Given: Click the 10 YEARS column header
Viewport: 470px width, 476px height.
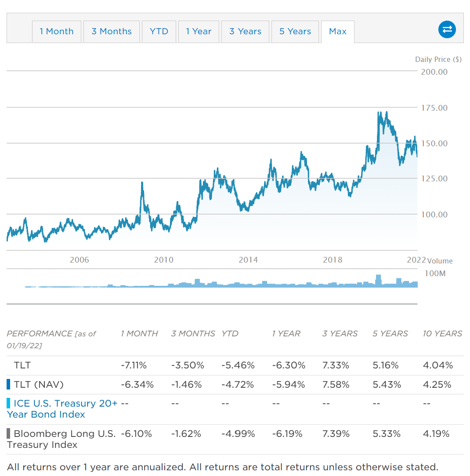Looking at the screenshot, I should 443,333.
